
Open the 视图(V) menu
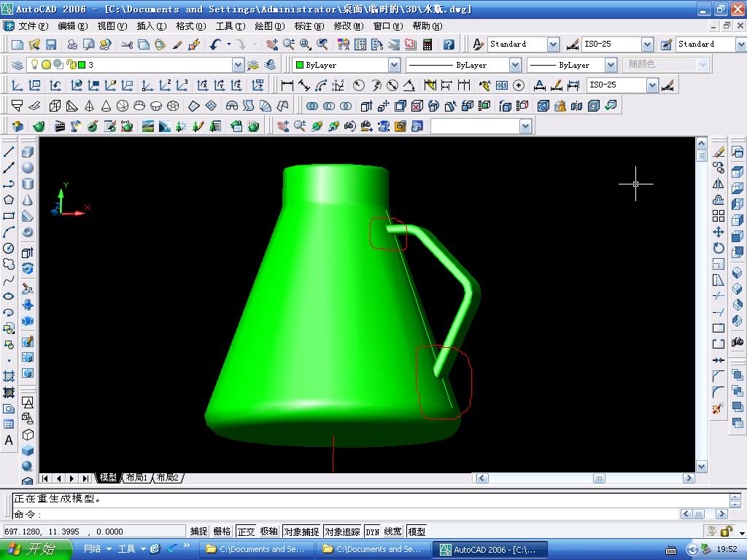click(112, 26)
